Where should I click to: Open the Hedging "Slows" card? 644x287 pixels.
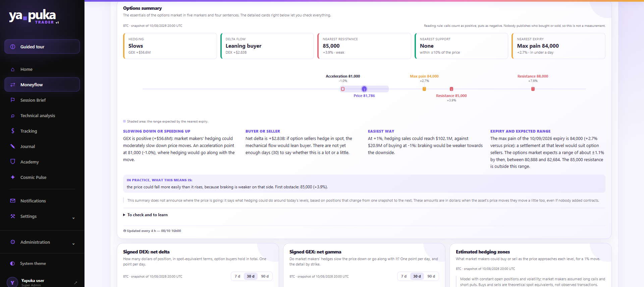click(170, 46)
